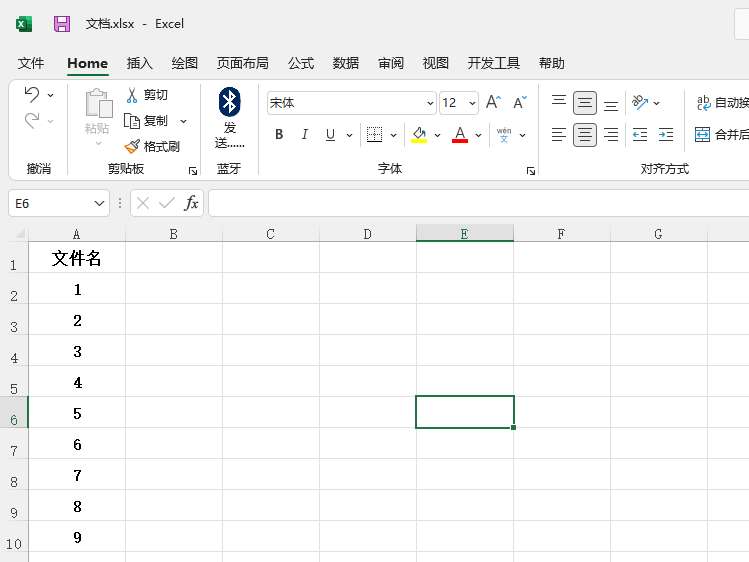
Task: Confirm formula entry with checkmark icon
Action: tap(167, 203)
